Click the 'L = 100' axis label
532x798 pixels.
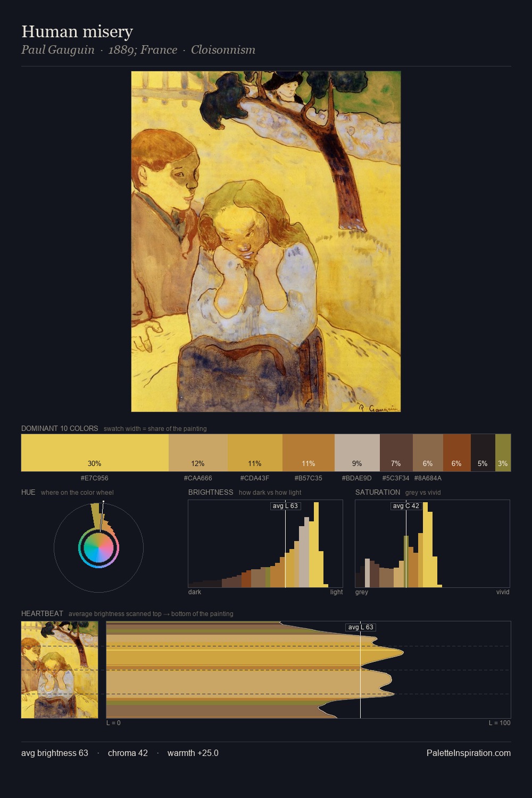500,723
